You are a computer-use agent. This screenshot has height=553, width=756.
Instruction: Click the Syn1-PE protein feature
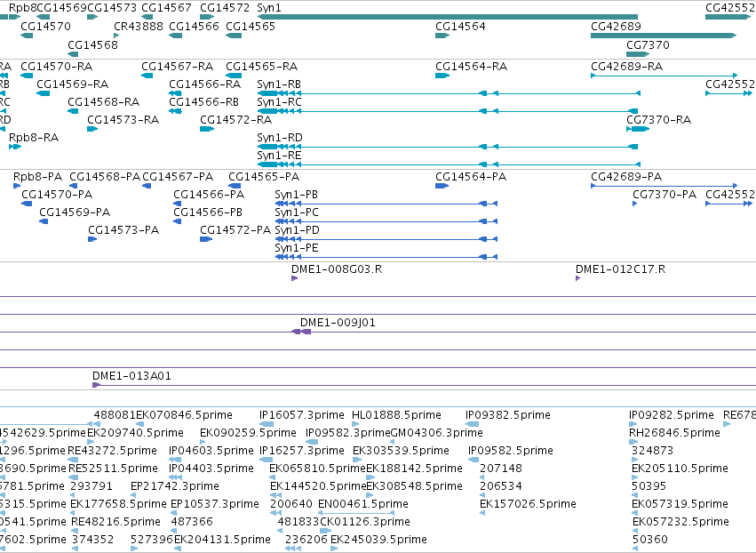click(x=386, y=257)
